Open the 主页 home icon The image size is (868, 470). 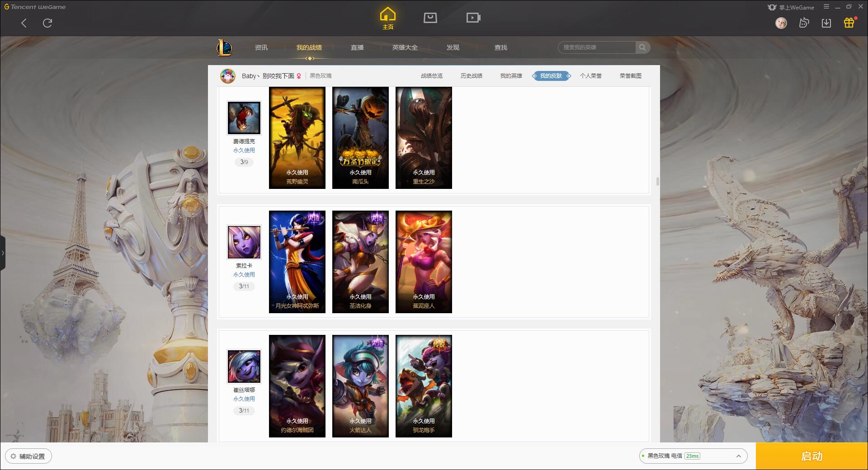(x=387, y=18)
